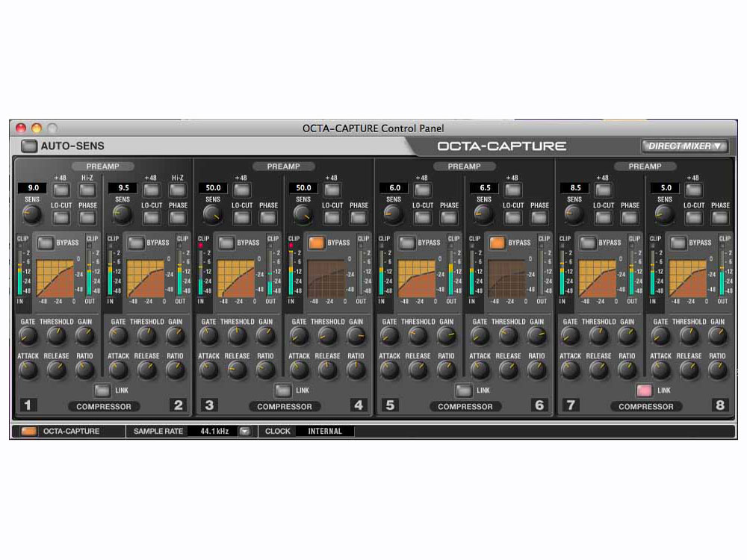
Task: Bypass the compressor on channel 5
Action: (407, 243)
